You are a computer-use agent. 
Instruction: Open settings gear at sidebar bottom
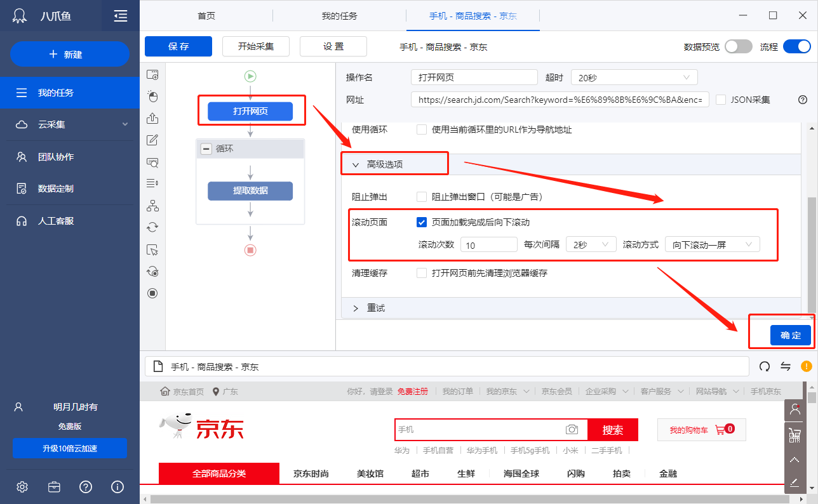click(22, 487)
